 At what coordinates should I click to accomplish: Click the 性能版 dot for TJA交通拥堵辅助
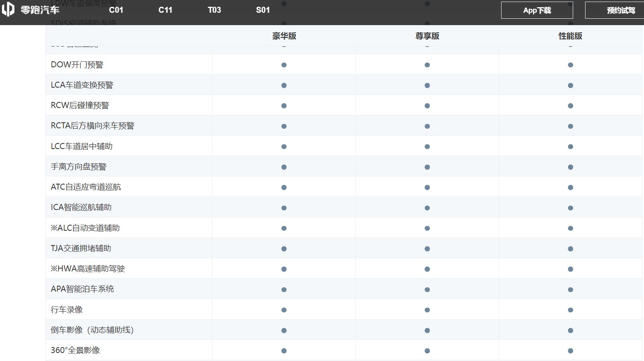tap(570, 249)
